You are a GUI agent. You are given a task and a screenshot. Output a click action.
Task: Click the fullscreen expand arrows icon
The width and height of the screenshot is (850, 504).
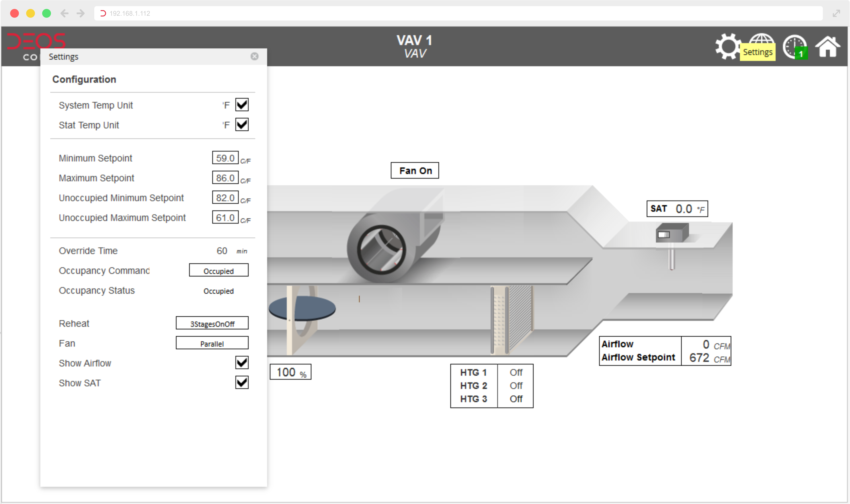click(x=836, y=13)
